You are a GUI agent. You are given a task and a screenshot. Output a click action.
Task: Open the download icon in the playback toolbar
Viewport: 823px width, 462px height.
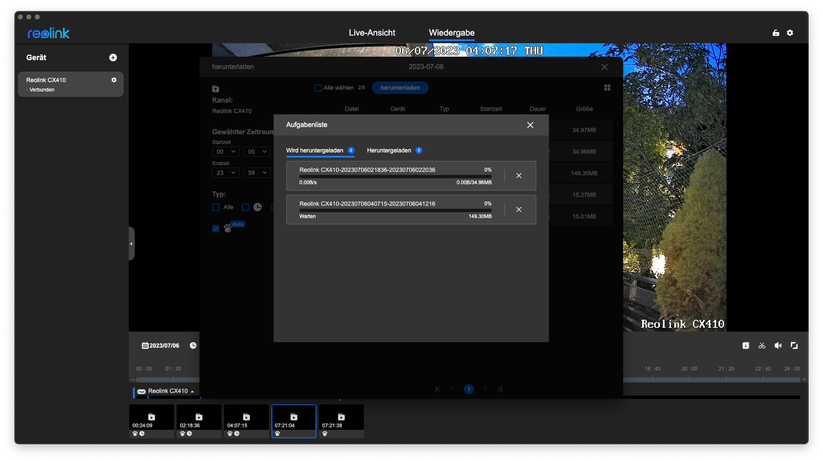(745, 345)
